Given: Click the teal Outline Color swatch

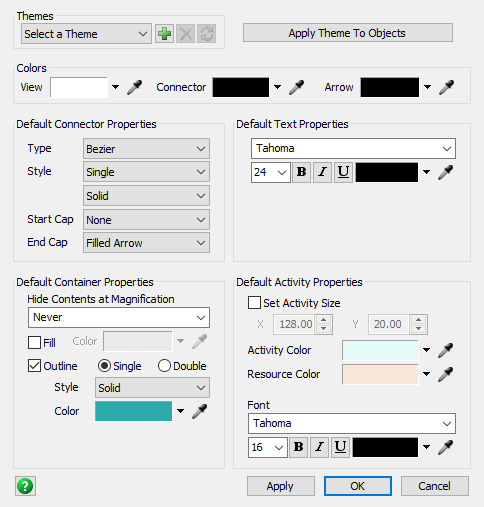Looking at the screenshot, I should pos(134,411).
